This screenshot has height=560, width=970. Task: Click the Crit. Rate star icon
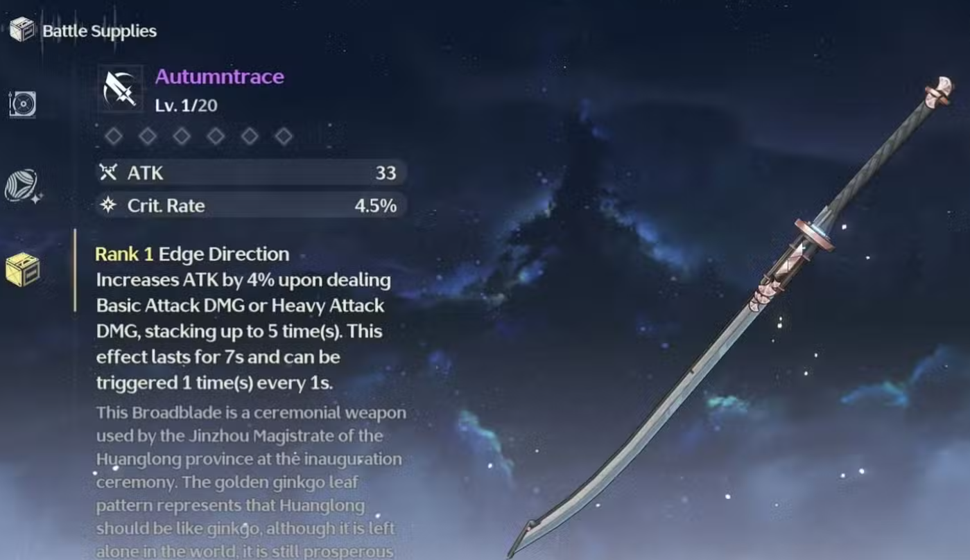click(108, 205)
